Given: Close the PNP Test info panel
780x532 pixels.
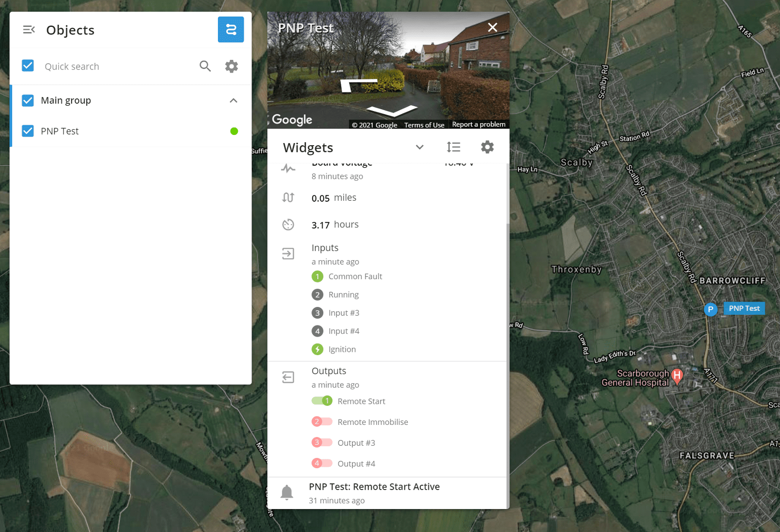Looking at the screenshot, I should 493,28.
